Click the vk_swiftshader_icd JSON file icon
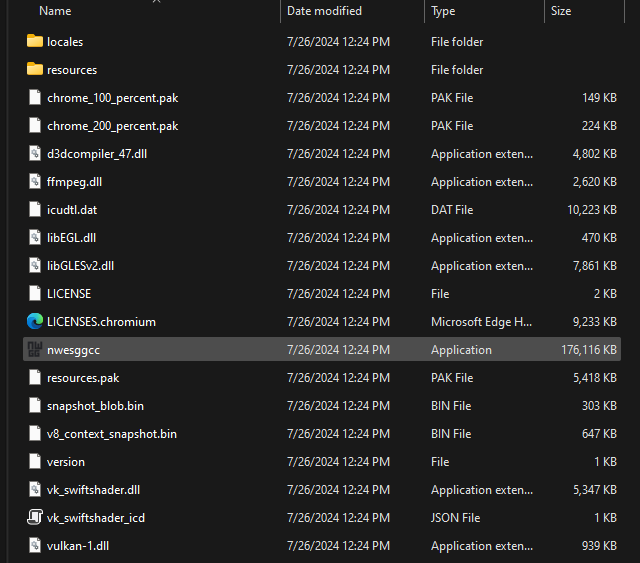 pos(35,518)
